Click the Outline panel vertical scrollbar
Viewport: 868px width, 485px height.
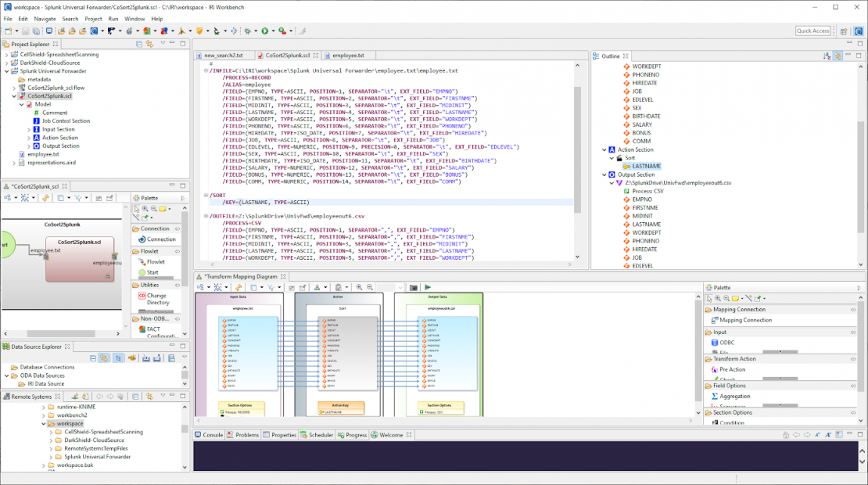(861, 177)
